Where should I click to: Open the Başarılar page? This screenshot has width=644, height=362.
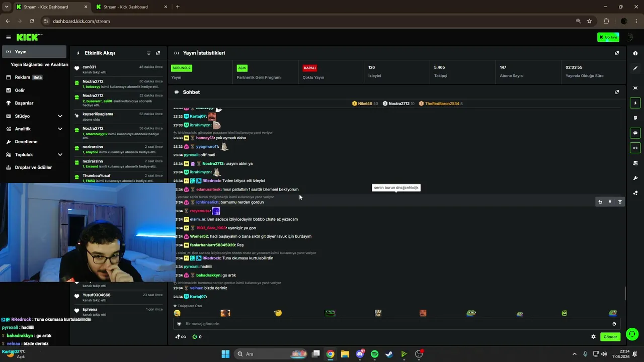(x=34, y=103)
